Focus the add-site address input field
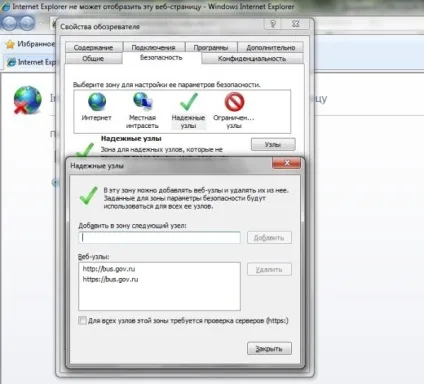This screenshot has width=424, height=384. (x=159, y=238)
